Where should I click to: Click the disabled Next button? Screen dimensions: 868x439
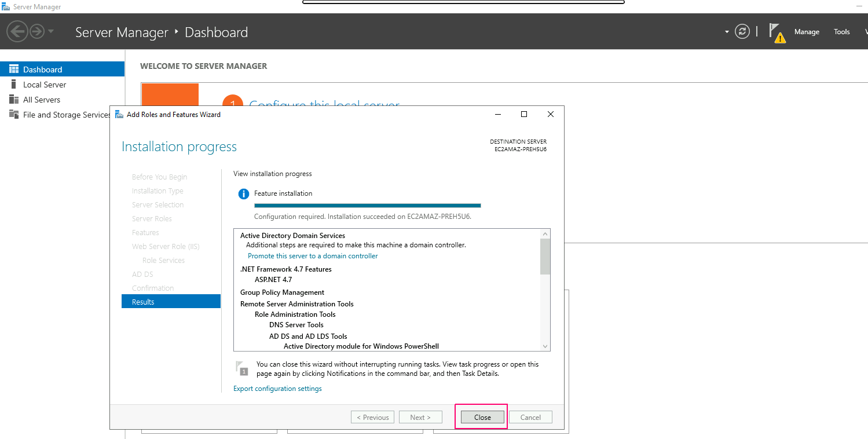point(420,417)
